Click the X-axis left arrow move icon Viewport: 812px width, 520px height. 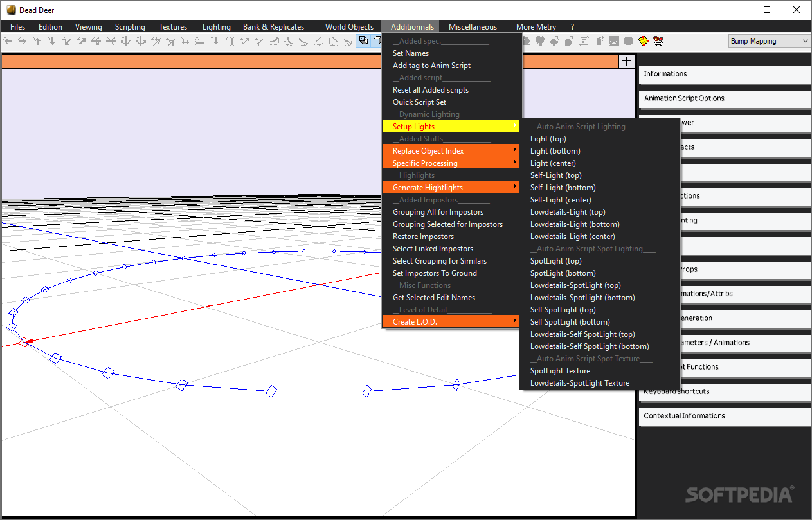6,40
